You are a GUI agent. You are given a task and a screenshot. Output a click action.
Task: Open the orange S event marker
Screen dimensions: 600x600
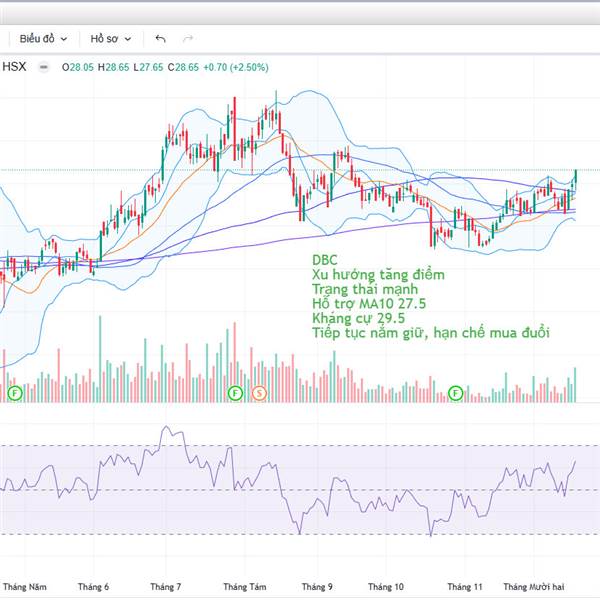(x=259, y=393)
